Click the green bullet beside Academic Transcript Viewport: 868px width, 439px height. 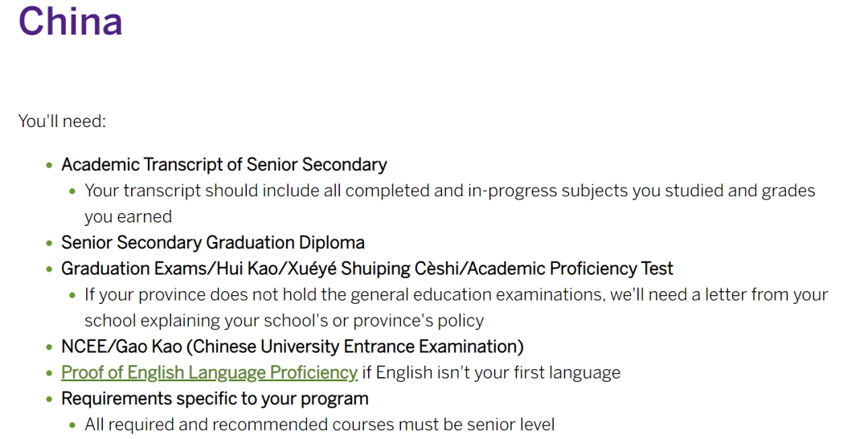click(50, 165)
